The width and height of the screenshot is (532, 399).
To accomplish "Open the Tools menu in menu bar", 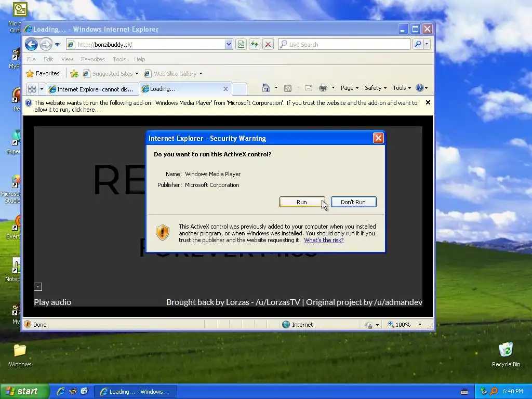I will coord(119,59).
